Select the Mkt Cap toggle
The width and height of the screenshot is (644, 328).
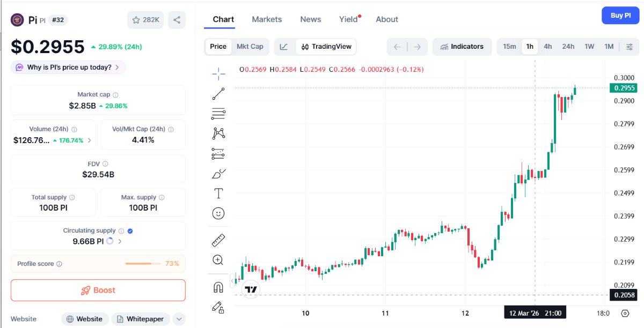coord(250,47)
